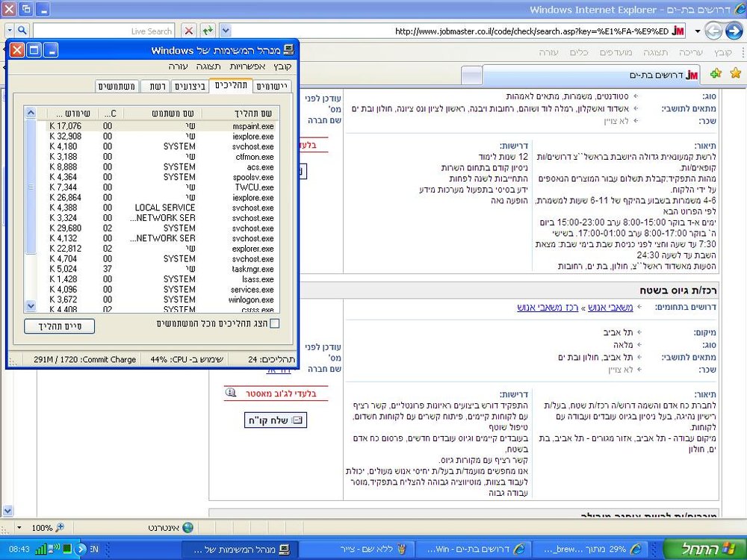Click the אינטרנט zone globe icon
Image resolution: width=747 pixels, height=560 pixels.
[x=188, y=528]
